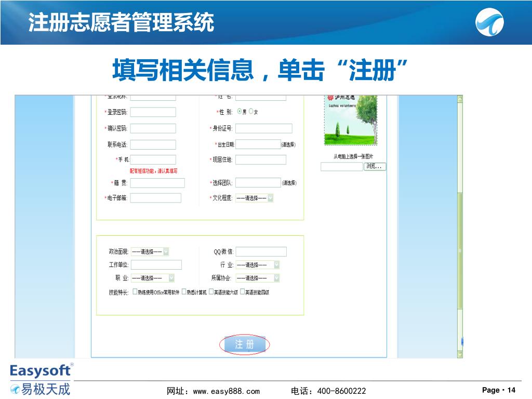Check the 英语技能六级 checkbox
532x399 pixels.
(x=211, y=292)
